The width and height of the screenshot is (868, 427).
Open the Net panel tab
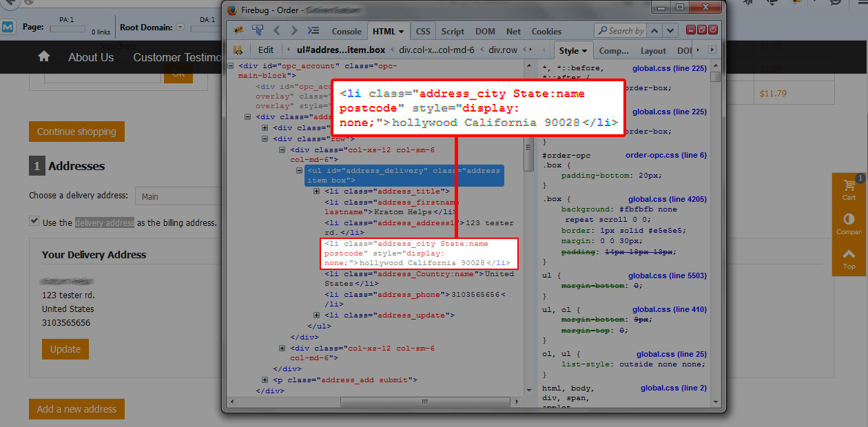coord(513,31)
